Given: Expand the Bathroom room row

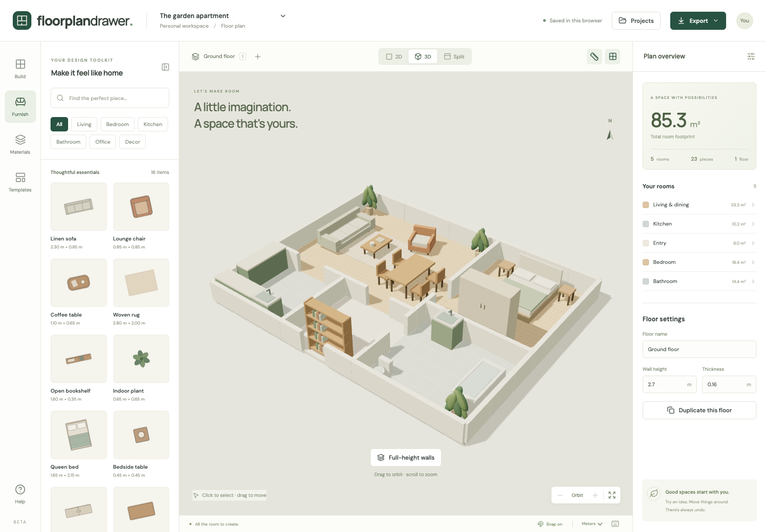Looking at the screenshot, I should pyautogui.click(x=699, y=281).
